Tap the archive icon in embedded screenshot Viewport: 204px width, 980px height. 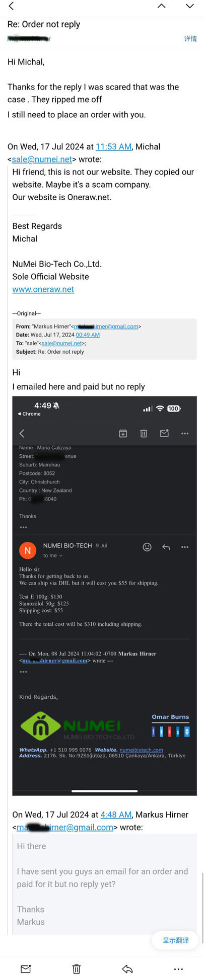(123, 433)
